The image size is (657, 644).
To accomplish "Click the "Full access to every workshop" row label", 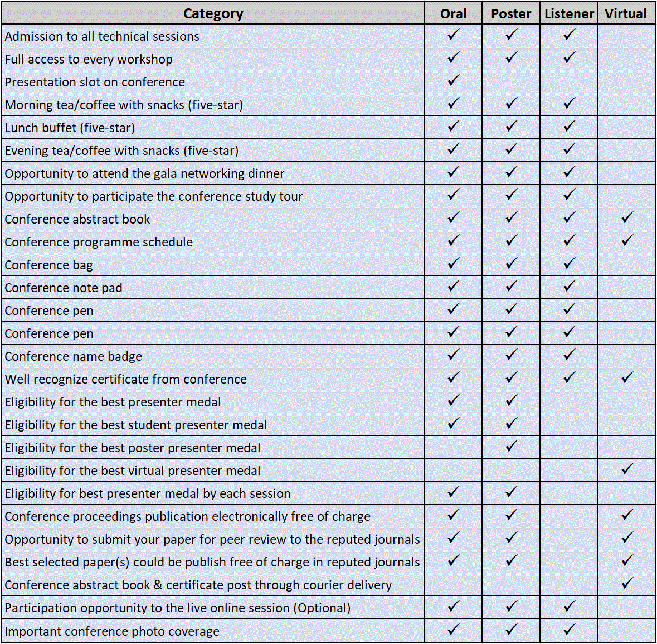I will pyautogui.click(x=89, y=59).
